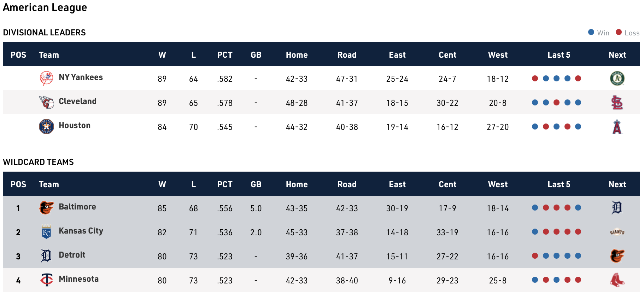Screen dimensions: 644x293
Task: Open Cleveland's next opponent Cardinals logo
Action: coord(617,102)
